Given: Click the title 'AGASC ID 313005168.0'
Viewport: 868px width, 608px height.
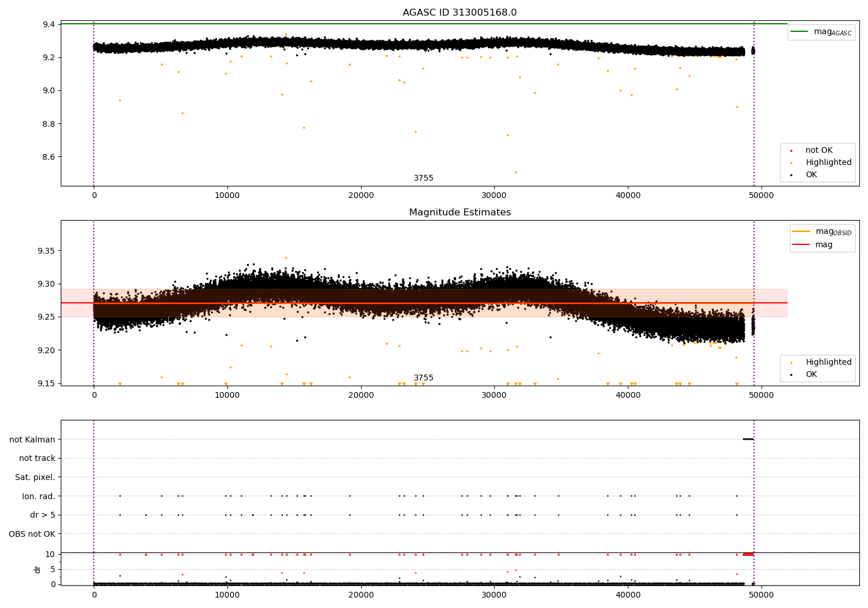Looking at the screenshot, I should point(459,13).
